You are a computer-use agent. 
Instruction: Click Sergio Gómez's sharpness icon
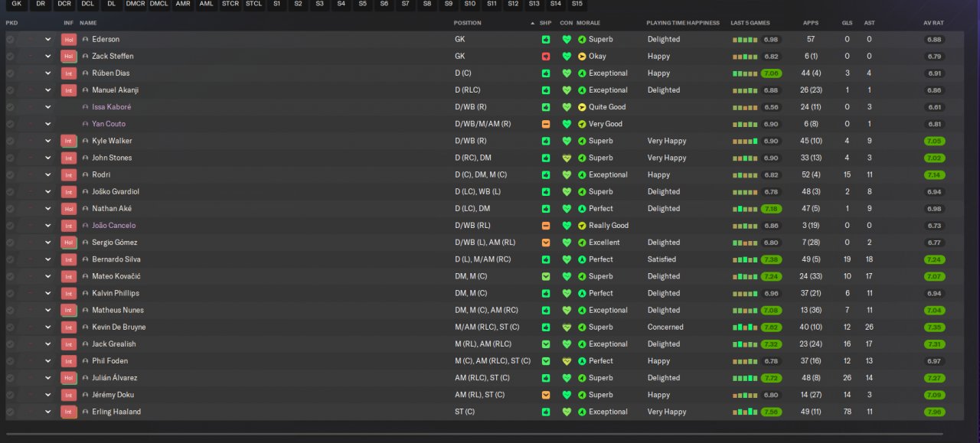point(546,243)
